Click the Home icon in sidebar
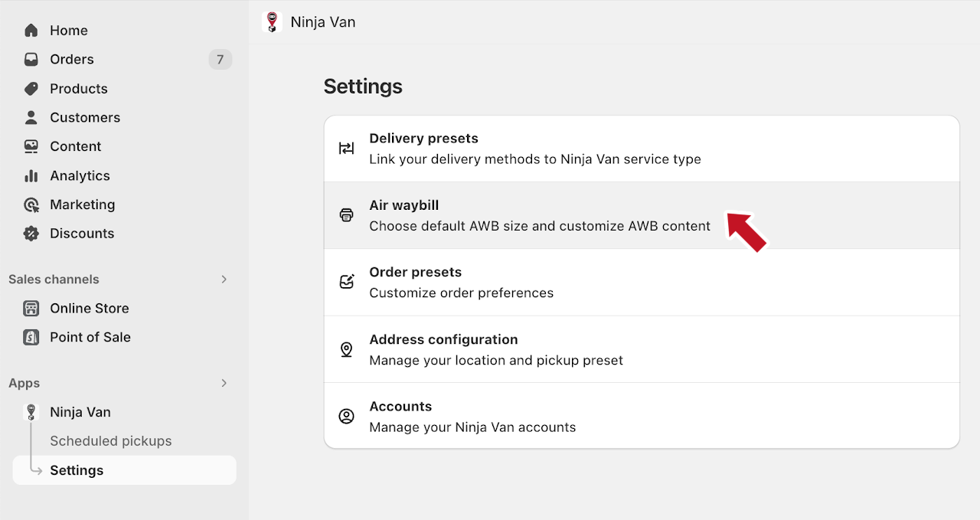980x520 pixels. 31,31
